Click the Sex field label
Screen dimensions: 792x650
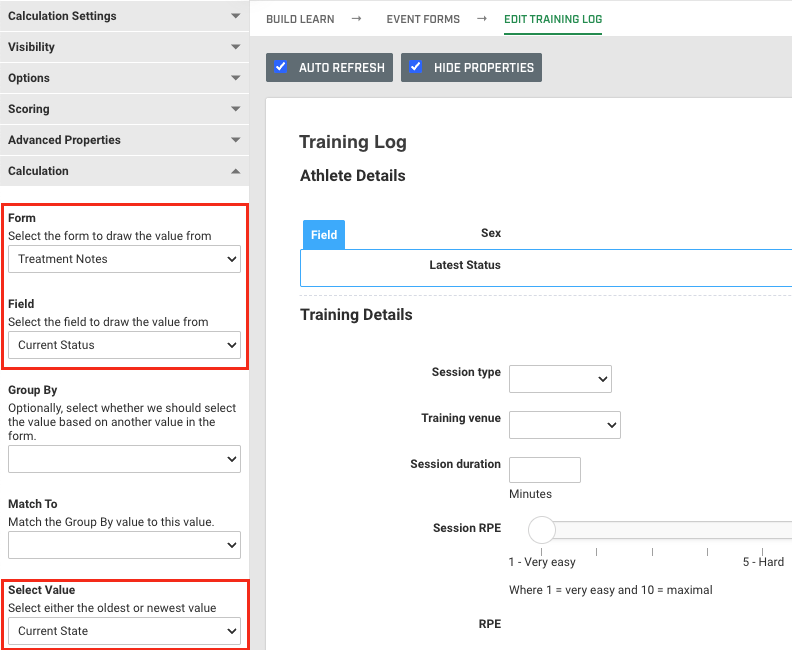(x=490, y=233)
